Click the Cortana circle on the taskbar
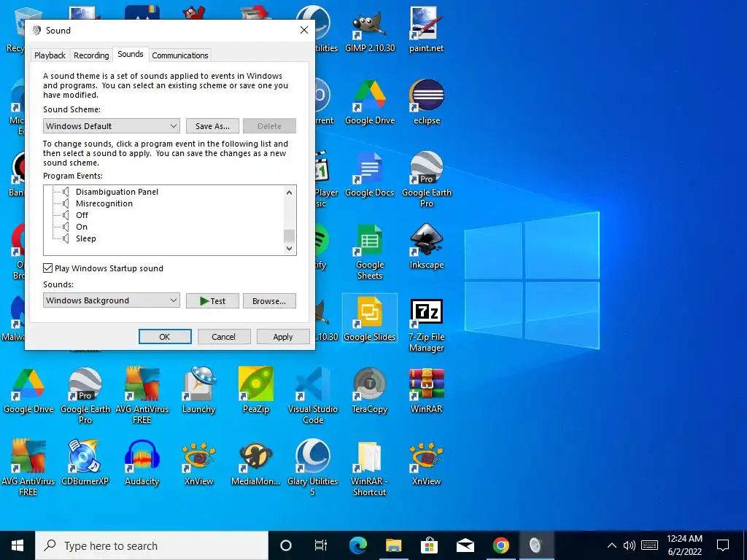This screenshot has width=747, height=560. click(286, 545)
